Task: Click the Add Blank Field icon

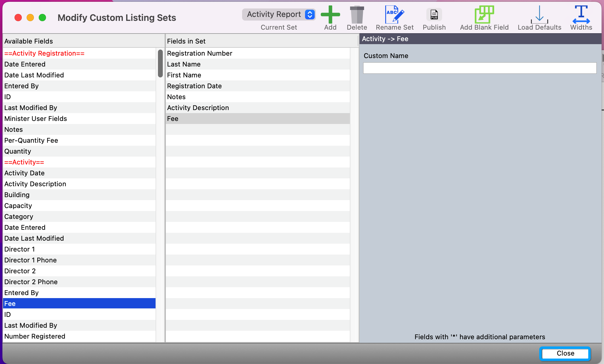Action: point(484,15)
